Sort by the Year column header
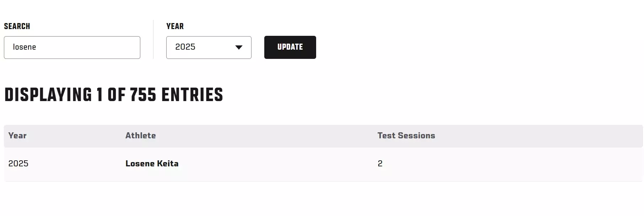Screen dimensions: 644x216 click(x=17, y=135)
